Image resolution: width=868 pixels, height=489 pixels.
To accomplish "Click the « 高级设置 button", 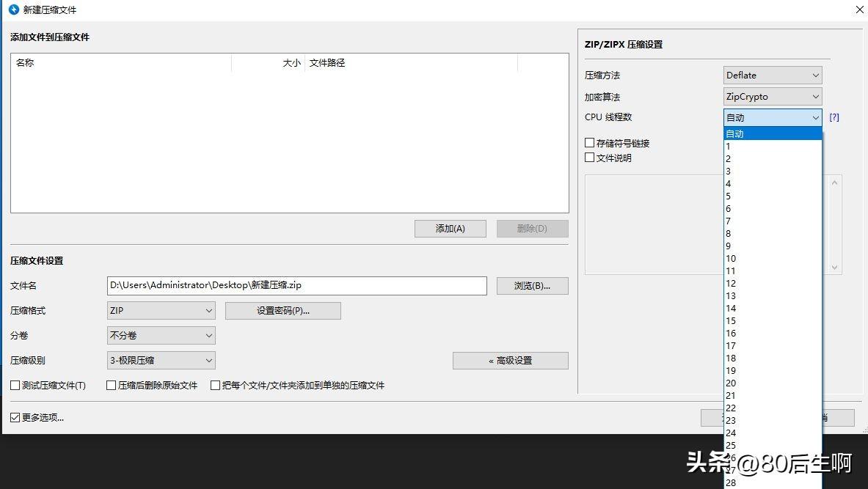I will coord(511,360).
